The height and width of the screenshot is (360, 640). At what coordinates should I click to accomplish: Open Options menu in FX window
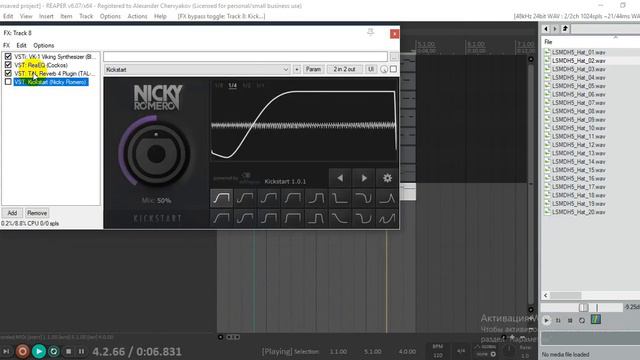pos(44,45)
